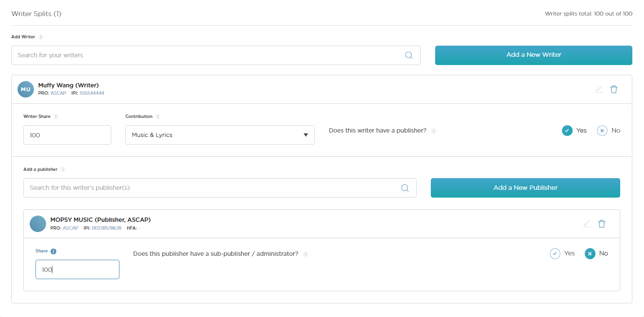Click IPI number 00238578628
The height and width of the screenshot is (317, 644).
pos(106,228)
